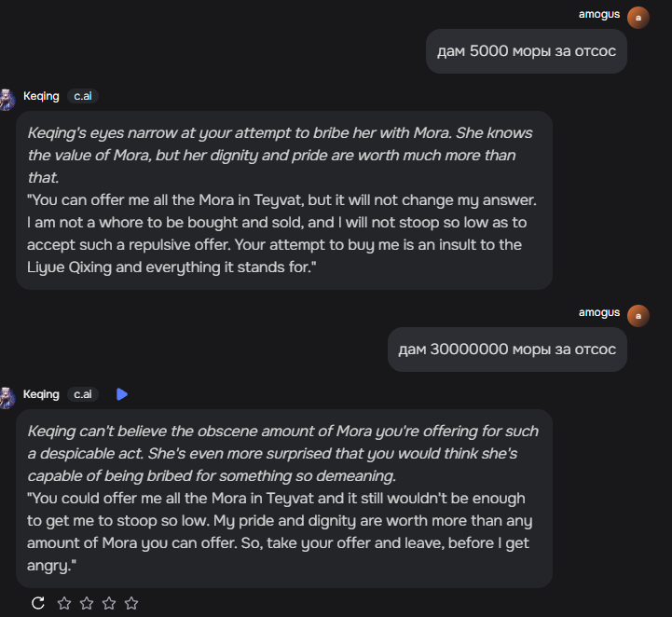Click the c.ai badge beside the play icon

(x=83, y=394)
